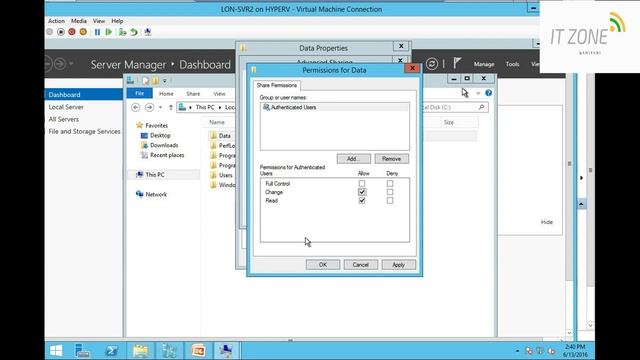Screen dimensions: 640x360
Task: Click This PC in address bar
Action: tap(205, 107)
